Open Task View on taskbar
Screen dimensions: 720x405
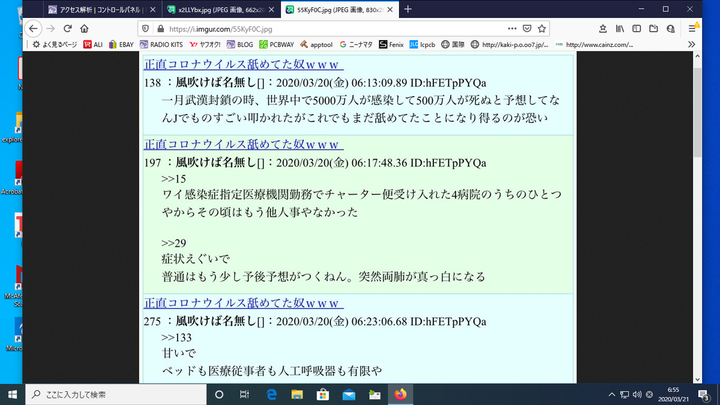tap(244, 394)
